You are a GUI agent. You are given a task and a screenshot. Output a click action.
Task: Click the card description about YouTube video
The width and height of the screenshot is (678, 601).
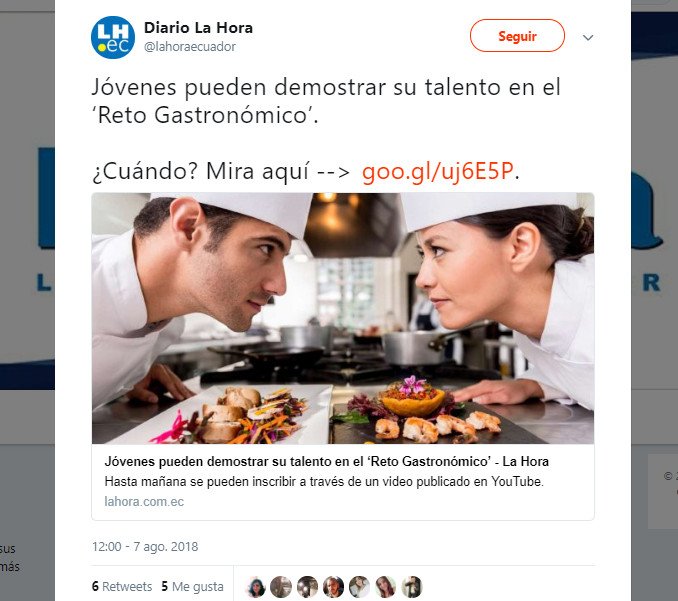pos(324,481)
